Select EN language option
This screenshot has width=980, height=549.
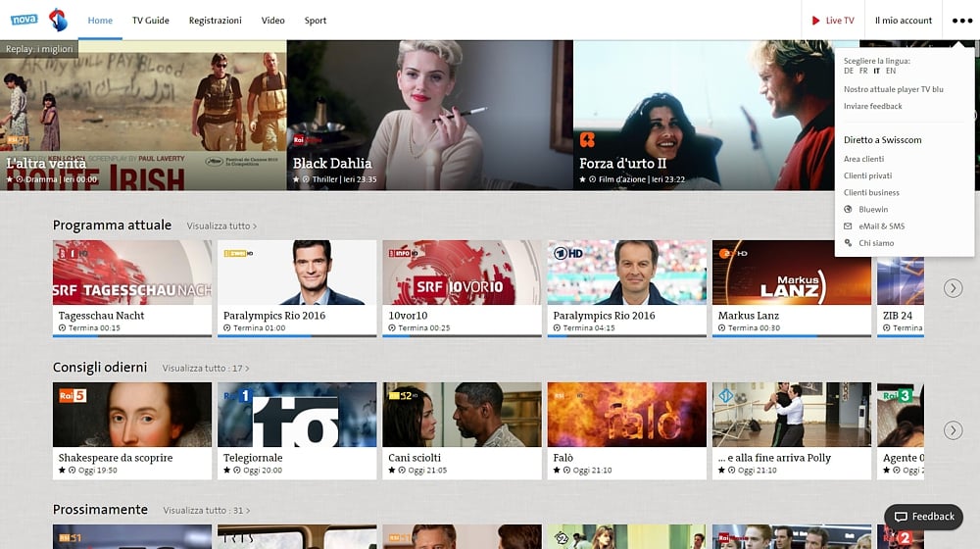coord(891,71)
